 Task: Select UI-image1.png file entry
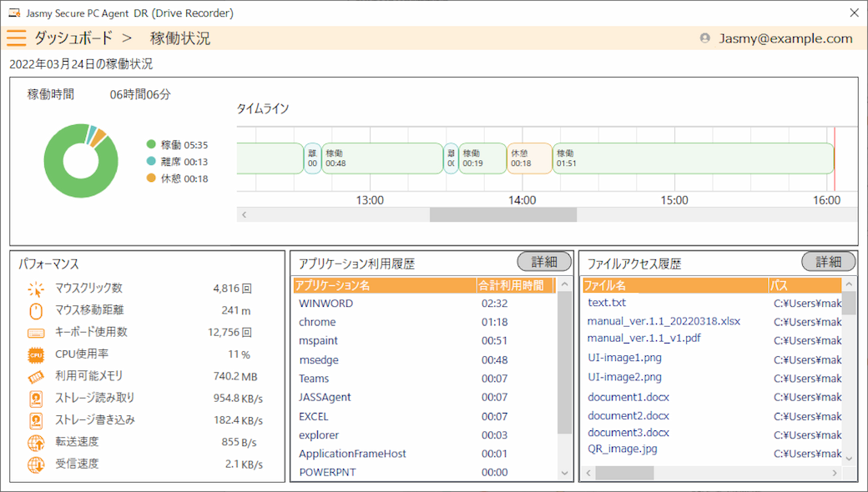tap(624, 358)
